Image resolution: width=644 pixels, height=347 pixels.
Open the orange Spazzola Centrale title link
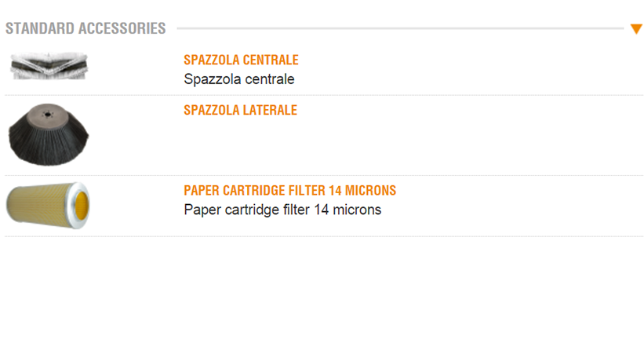point(241,60)
